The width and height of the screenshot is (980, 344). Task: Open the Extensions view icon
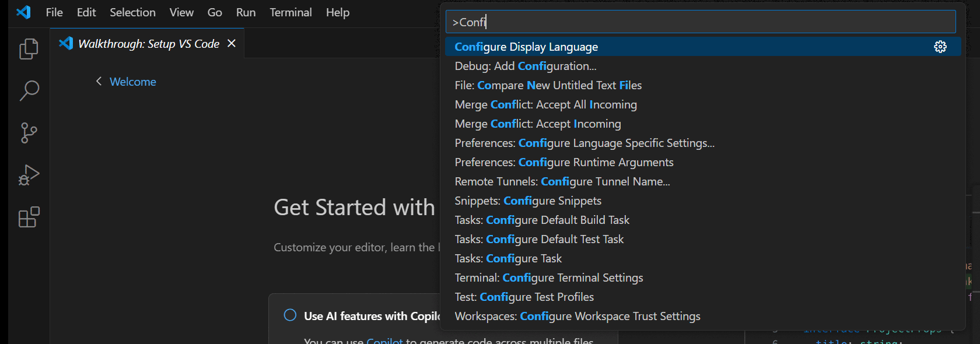29,217
